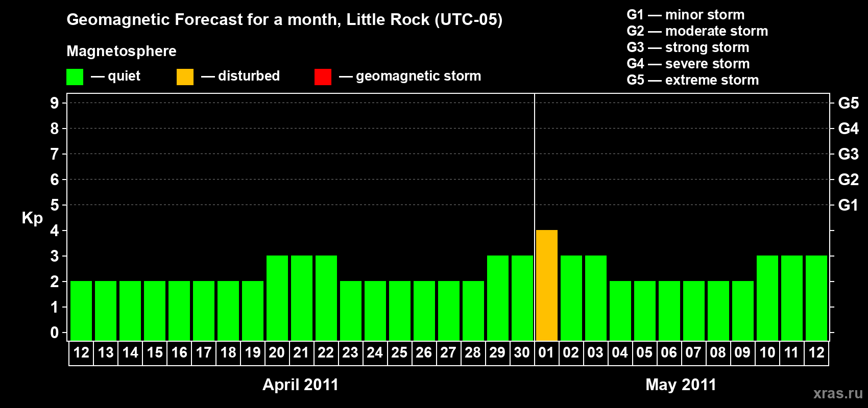868x408 pixels.
Task: Click the green bar above May 10
Action: pos(767,298)
